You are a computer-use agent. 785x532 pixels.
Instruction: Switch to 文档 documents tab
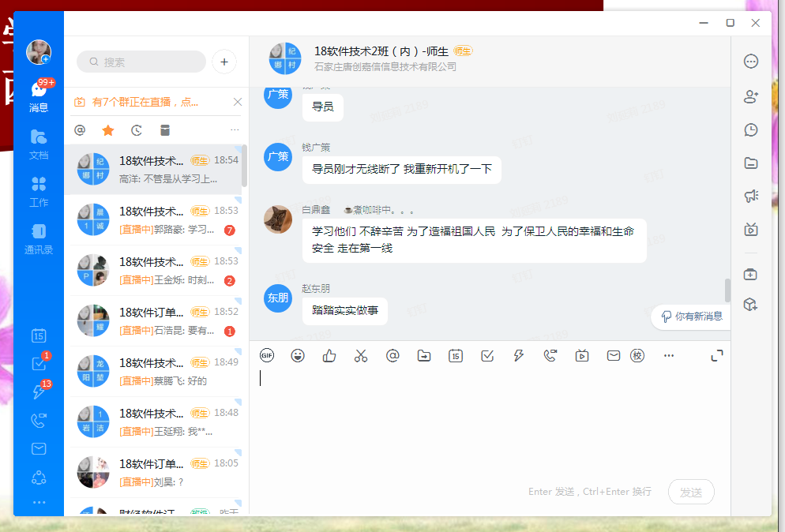[x=39, y=144]
